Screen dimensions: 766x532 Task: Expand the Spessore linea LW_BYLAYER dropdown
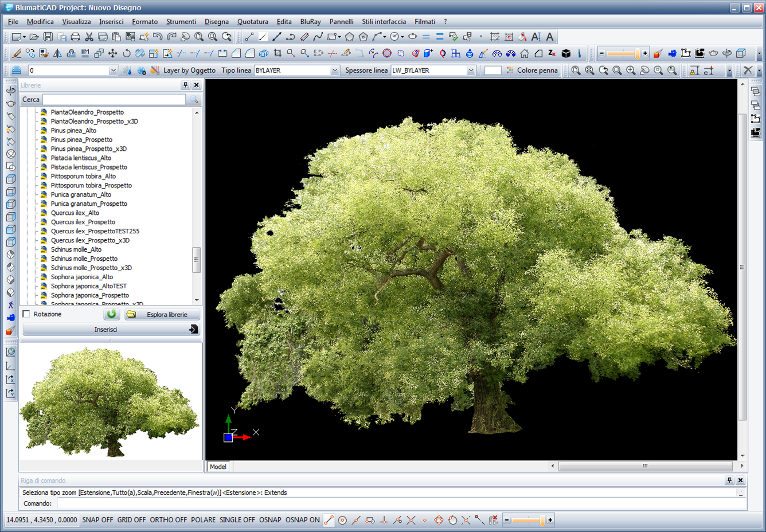[471, 71]
